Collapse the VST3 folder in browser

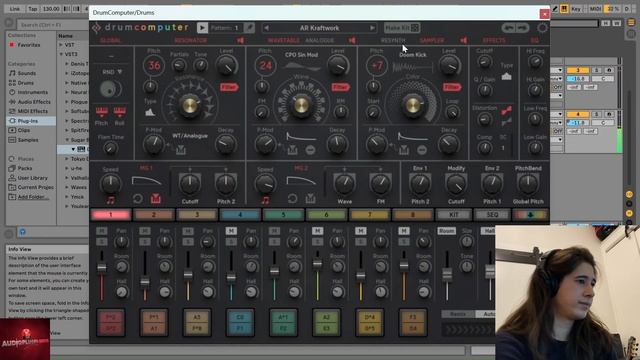[x=61, y=54]
